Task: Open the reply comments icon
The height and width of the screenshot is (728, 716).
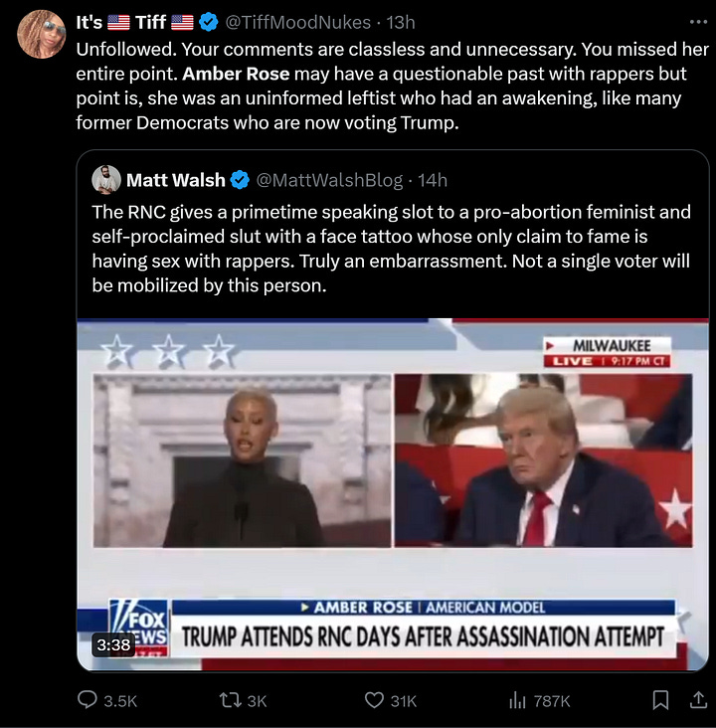Action: coord(87,700)
